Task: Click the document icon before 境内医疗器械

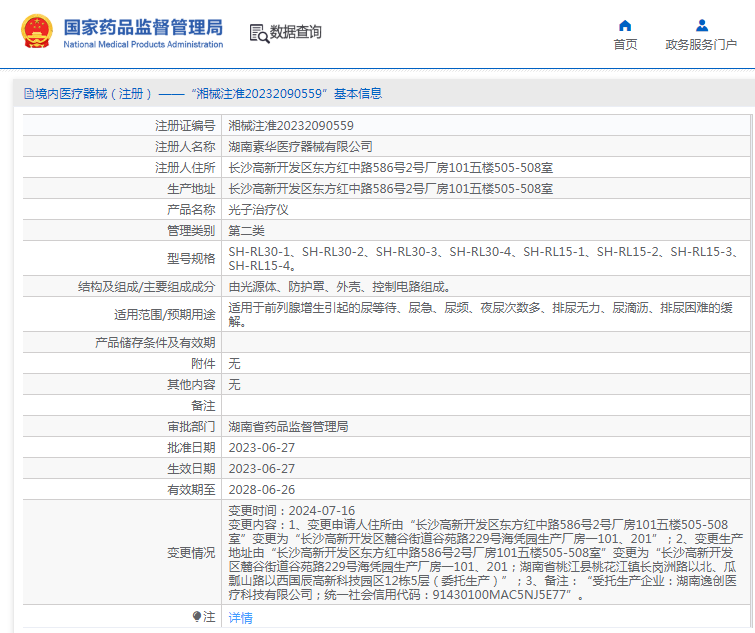Action: (x=28, y=93)
